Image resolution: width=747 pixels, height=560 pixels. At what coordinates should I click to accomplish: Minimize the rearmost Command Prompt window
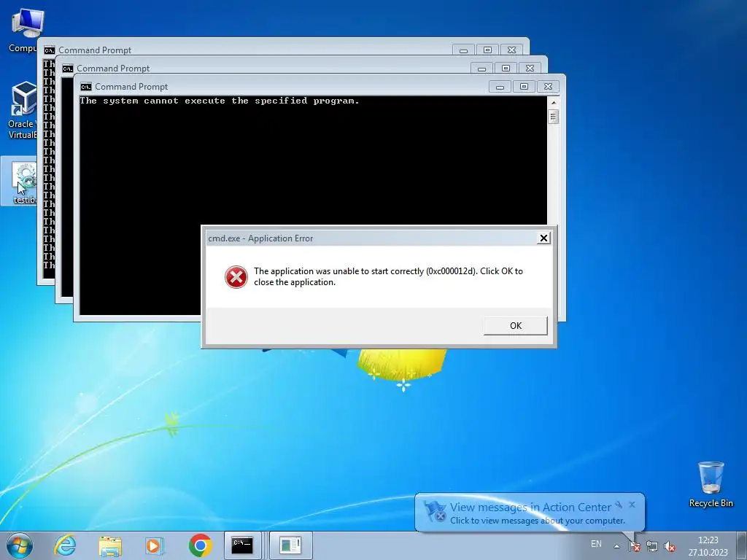click(x=463, y=50)
